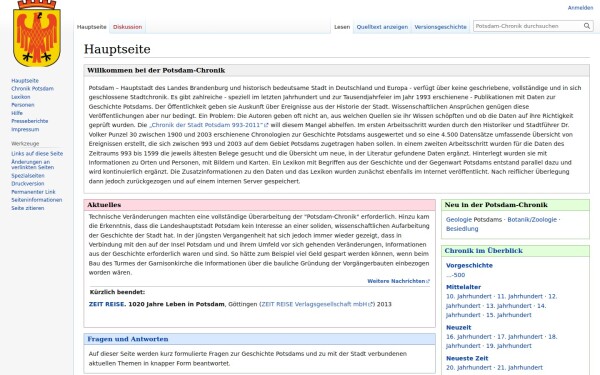Open the 16. Jahrhundert link
This screenshot has width=600, height=375.
click(x=468, y=337)
